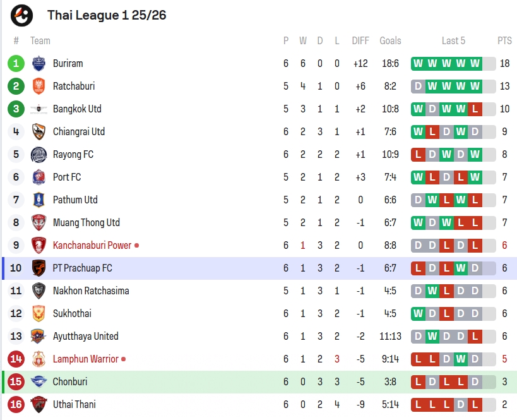Click the Kanchanaburi Power live team name
Screen dimensions: 517x420
pos(92,246)
